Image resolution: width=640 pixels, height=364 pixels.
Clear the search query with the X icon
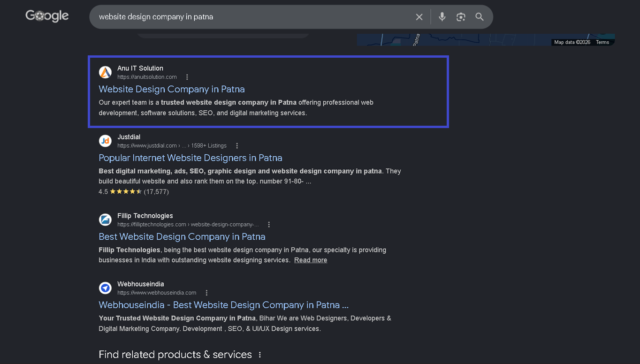pos(419,17)
